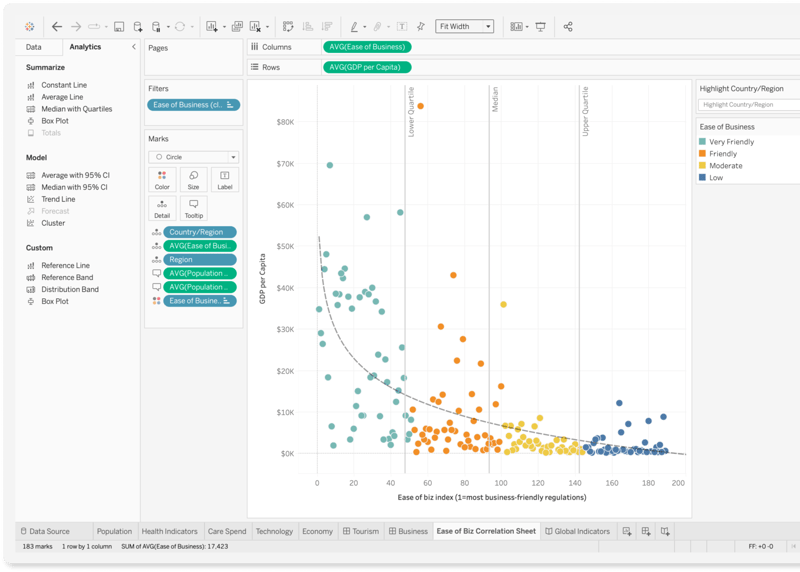This screenshot has height=572, width=800.
Task: Open Presentation Mode from the toolbar
Action: tap(541, 27)
